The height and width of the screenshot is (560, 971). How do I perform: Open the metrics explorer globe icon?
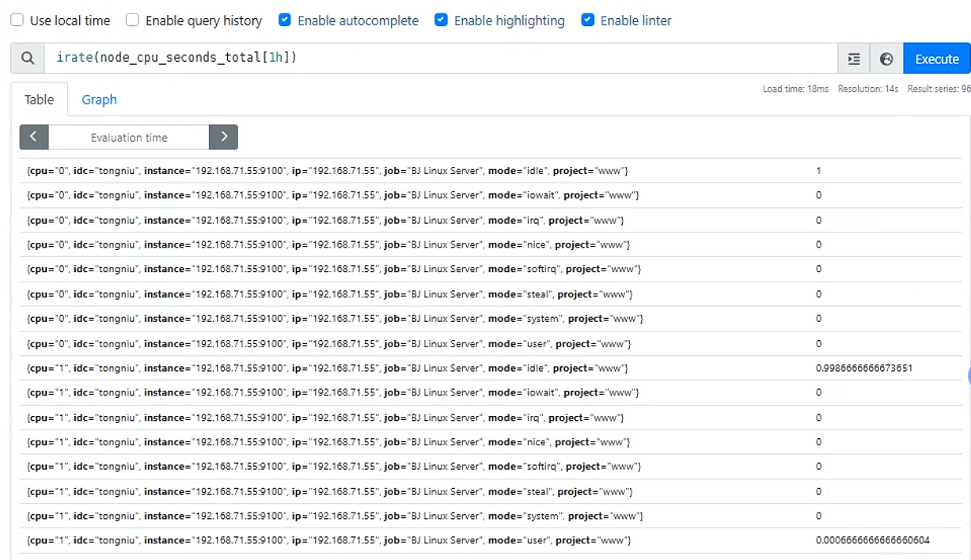click(x=886, y=59)
